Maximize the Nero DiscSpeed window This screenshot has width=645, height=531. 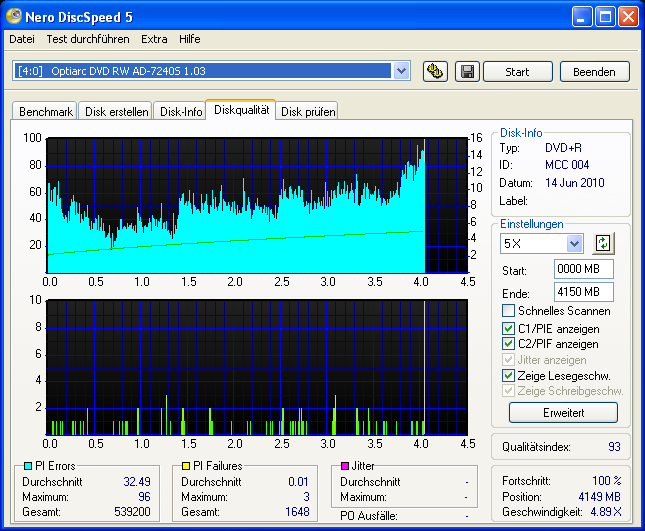click(x=605, y=17)
